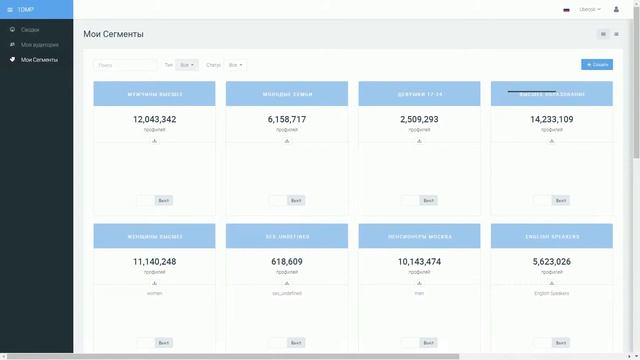This screenshot has width=640, height=360.
Task: Click the TDMP logo text
Action: click(25, 9)
